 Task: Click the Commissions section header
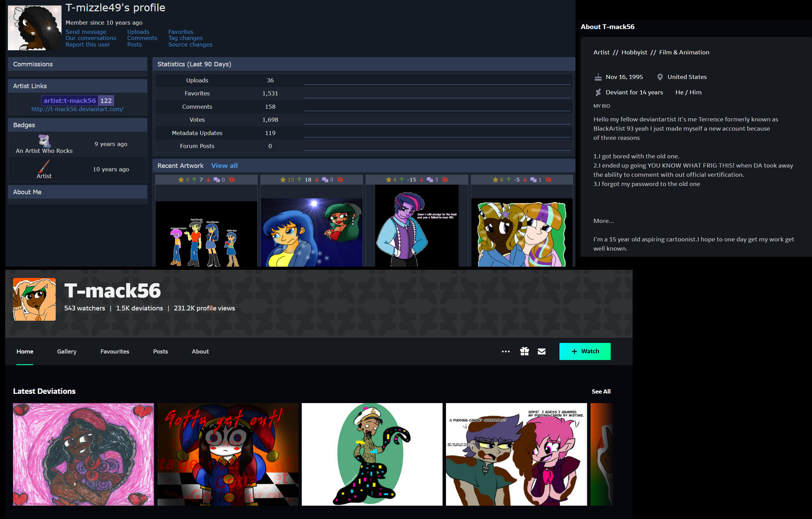tap(78, 64)
